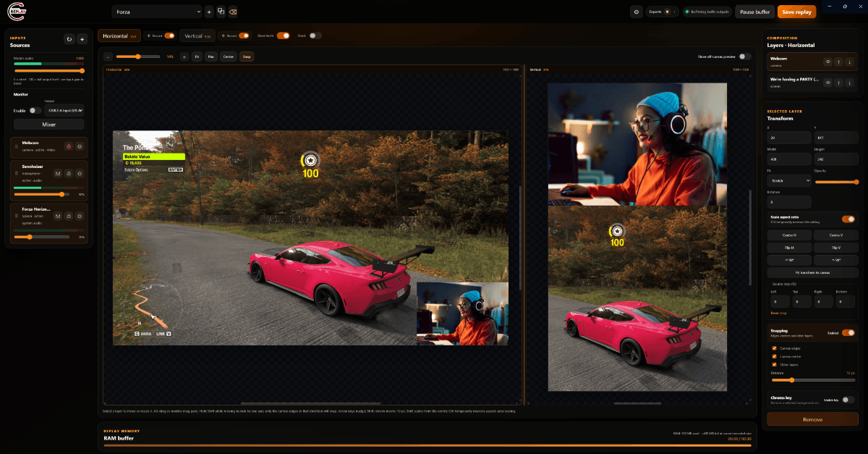Hide the Webcam layer

click(827, 62)
